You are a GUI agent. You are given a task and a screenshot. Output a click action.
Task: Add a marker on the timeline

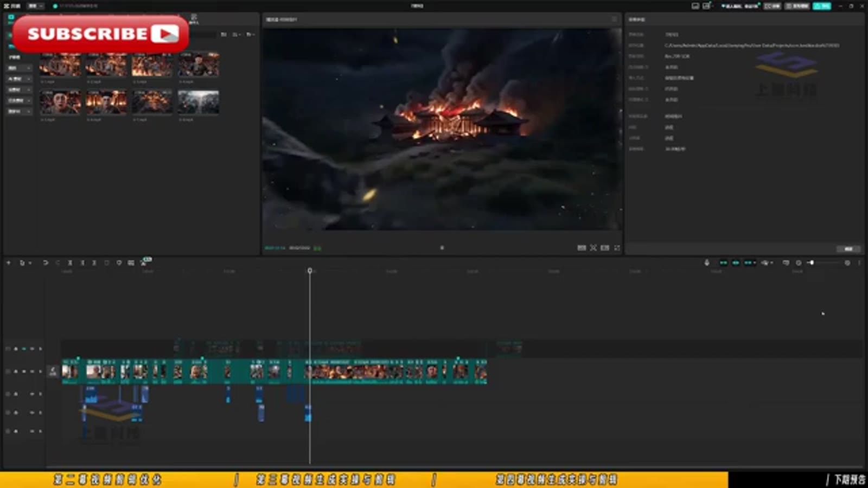(119, 262)
